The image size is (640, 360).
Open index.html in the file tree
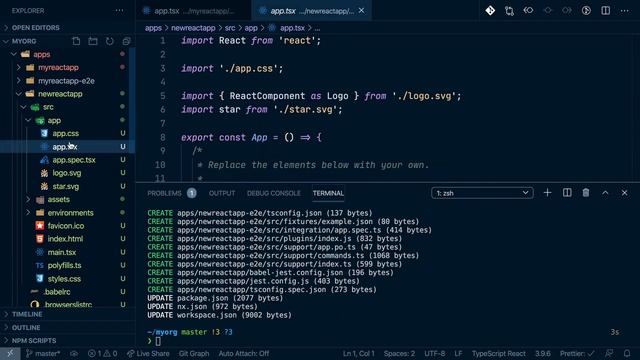point(65,239)
